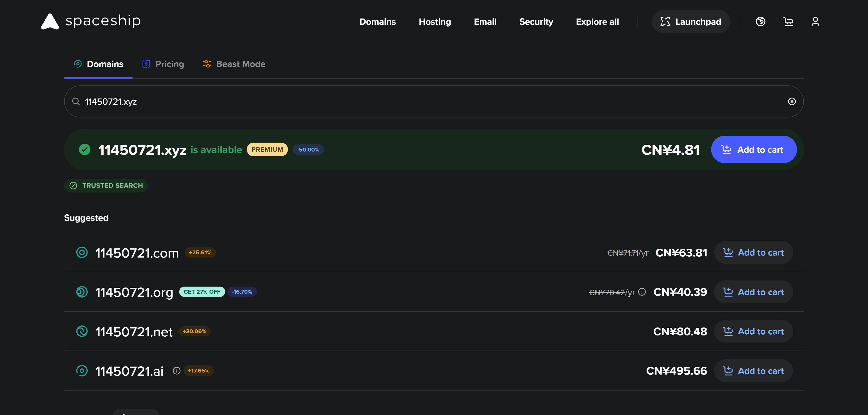Open the shopping cart icon in header
Image resolution: width=868 pixels, height=415 pixels.
tap(788, 21)
